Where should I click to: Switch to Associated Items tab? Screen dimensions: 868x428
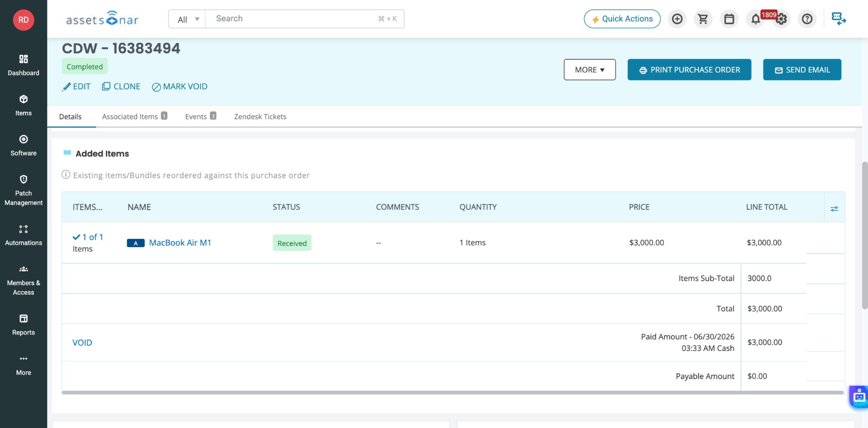click(x=134, y=116)
